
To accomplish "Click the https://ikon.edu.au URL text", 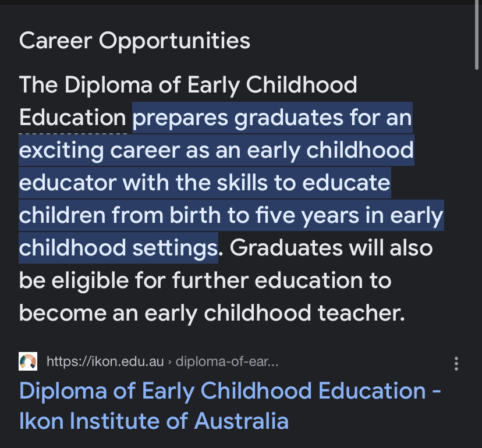I will pyautogui.click(x=105, y=361).
